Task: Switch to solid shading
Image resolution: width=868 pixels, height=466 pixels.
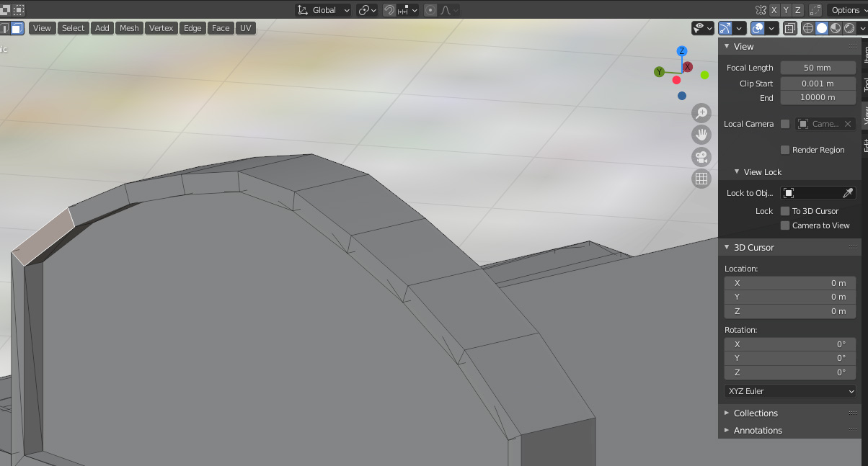Action: pos(822,28)
